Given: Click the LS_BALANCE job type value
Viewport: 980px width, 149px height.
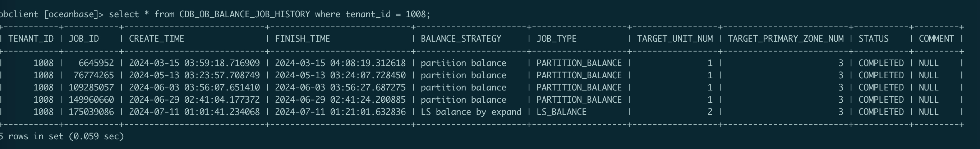Looking at the screenshot, I should point(562,112).
